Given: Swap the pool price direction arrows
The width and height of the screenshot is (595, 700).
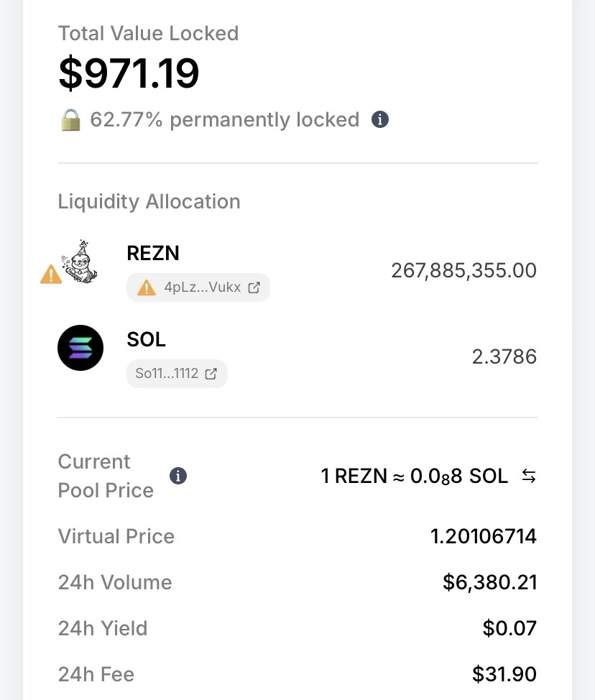Looking at the screenshot, I should (x=528, y=476).
